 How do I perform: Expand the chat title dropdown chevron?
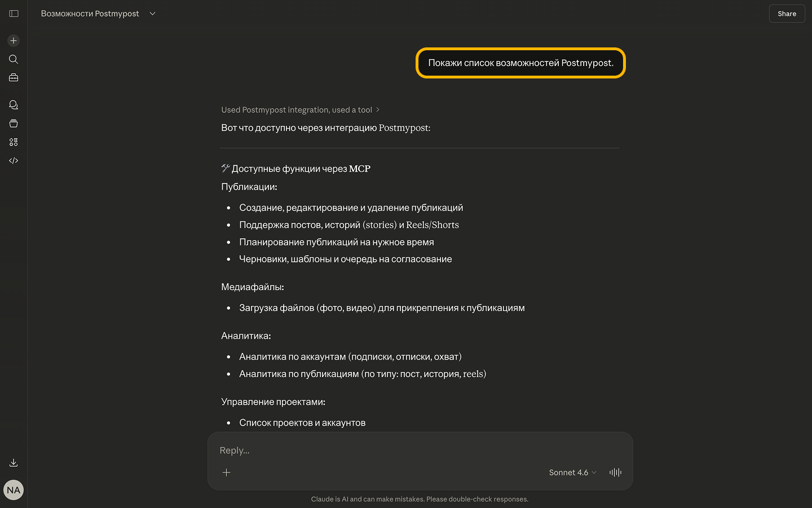pos(152,14)
